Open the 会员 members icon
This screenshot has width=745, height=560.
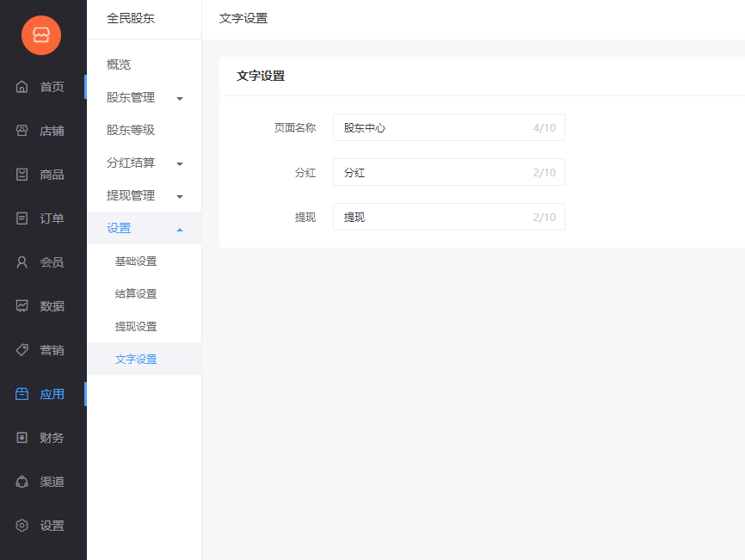tap(22, 262)
